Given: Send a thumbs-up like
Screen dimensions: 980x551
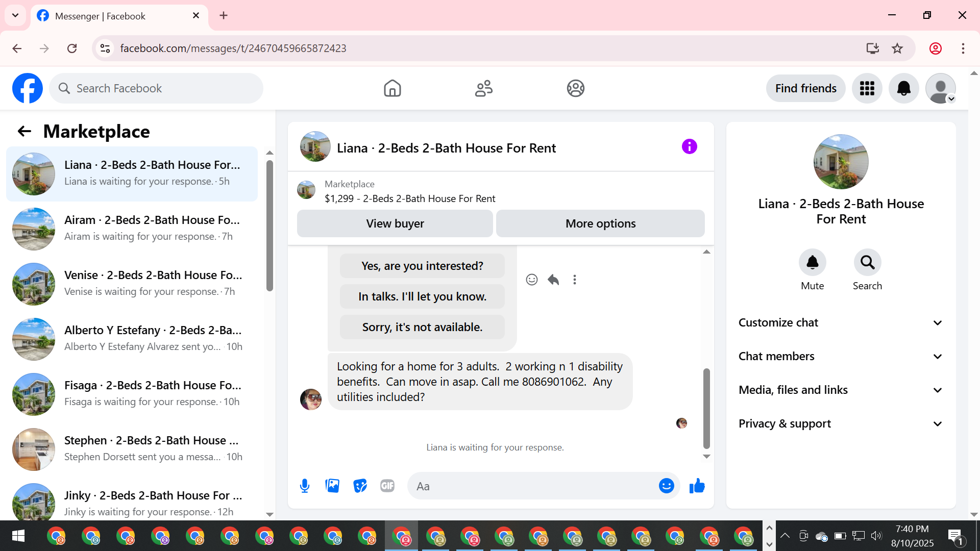Looking at the screenshot, I should pos(697,486).
